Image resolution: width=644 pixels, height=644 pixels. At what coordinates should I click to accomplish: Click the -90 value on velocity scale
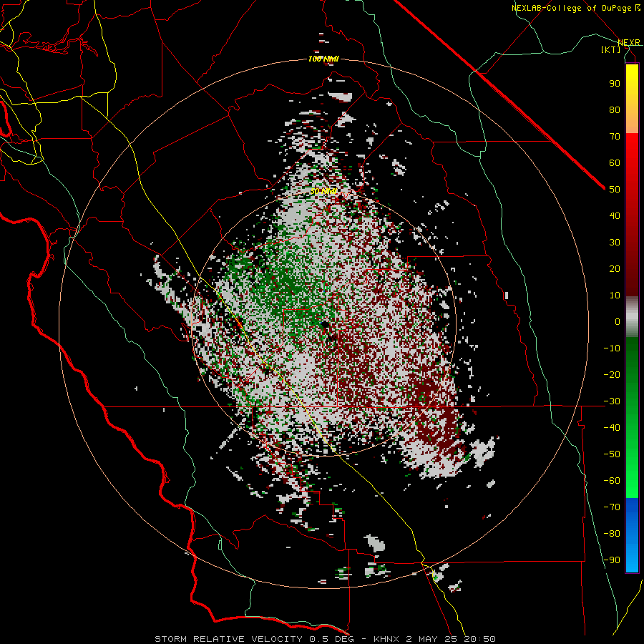[612, 560]
